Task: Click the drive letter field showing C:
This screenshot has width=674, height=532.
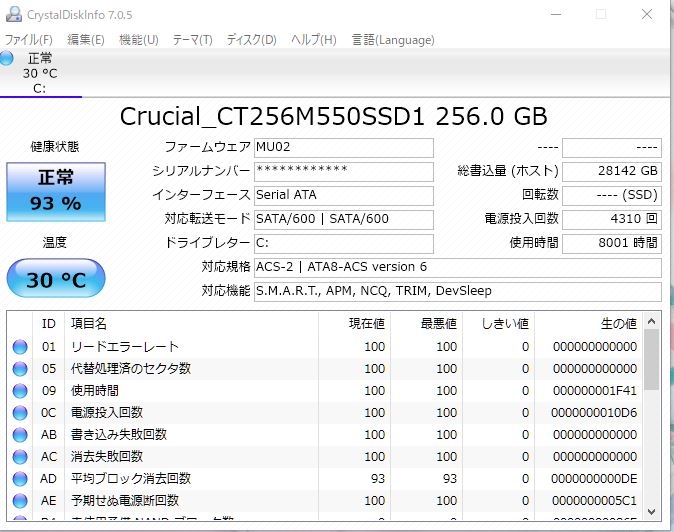Action: click(x=344, y=244)
